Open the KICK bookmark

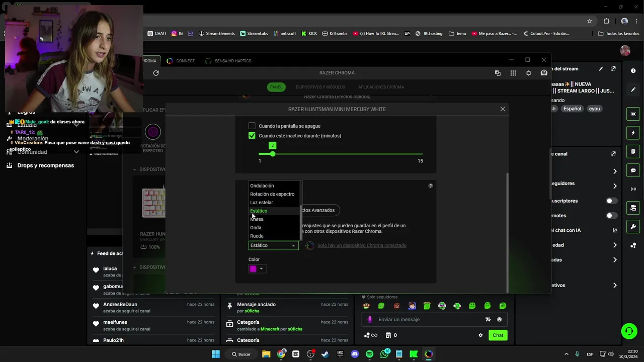[x=309, y=34]
